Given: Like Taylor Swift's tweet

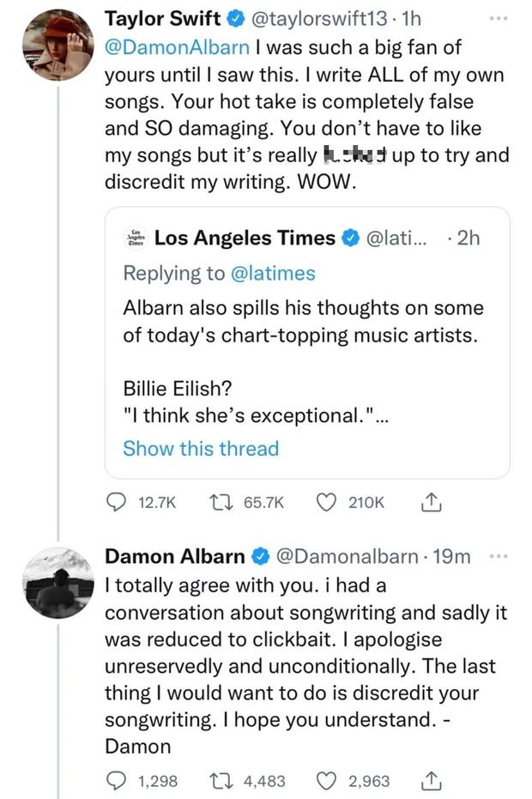Looking at the screenshot, I should 326,502.
